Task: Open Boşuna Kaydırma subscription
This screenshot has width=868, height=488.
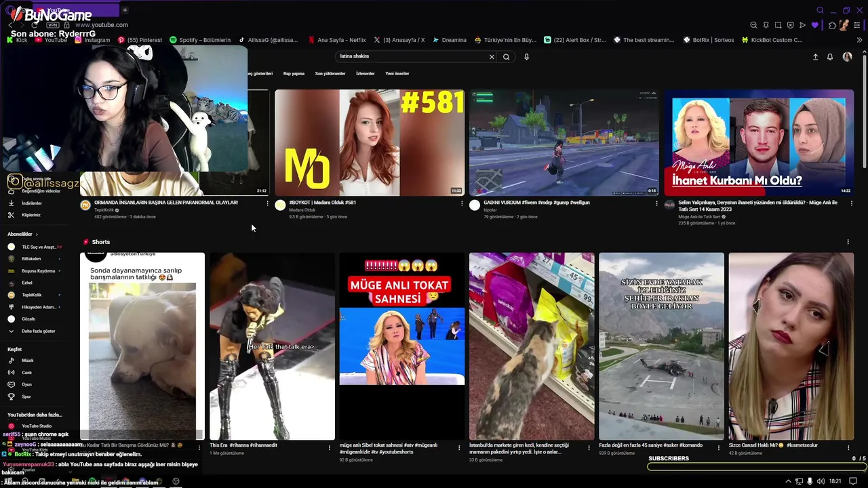Action: click(34, 271)
